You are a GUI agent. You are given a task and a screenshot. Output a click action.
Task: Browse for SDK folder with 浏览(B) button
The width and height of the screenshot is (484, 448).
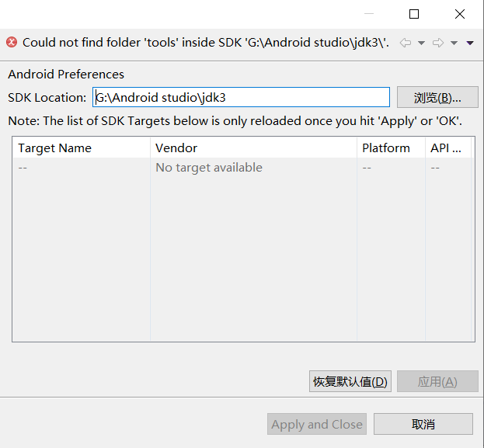[x=437, y=98]
